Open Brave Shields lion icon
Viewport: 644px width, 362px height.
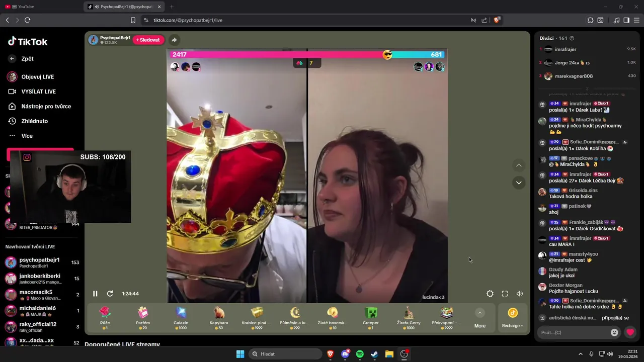tap(497, 20)
